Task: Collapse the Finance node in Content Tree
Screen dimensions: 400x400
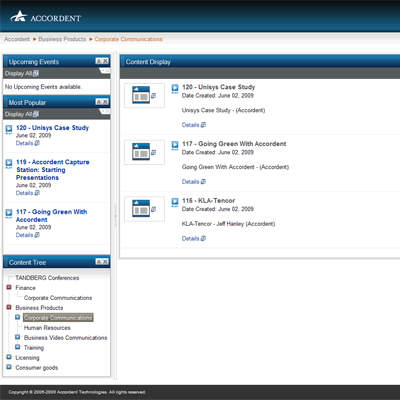Action: point(9,287)
